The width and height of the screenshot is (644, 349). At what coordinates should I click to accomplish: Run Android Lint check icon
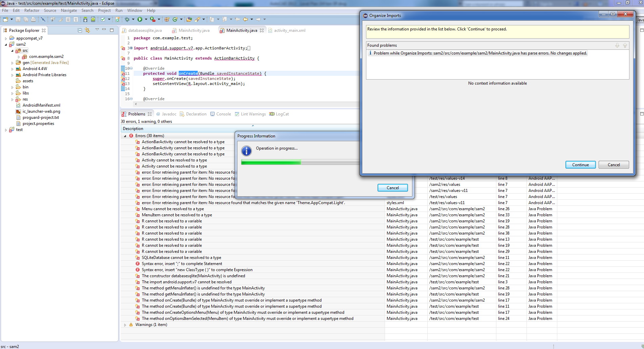103,19
